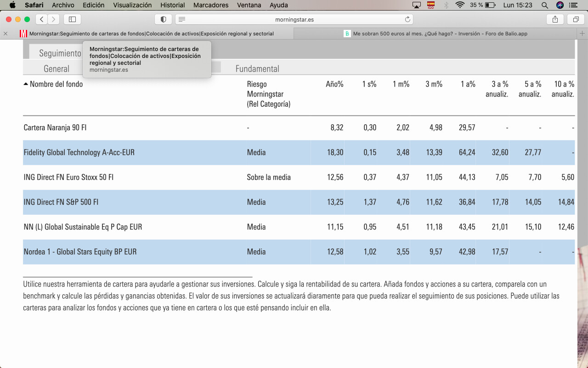Close the Morningstar tab

coord(6,34)
